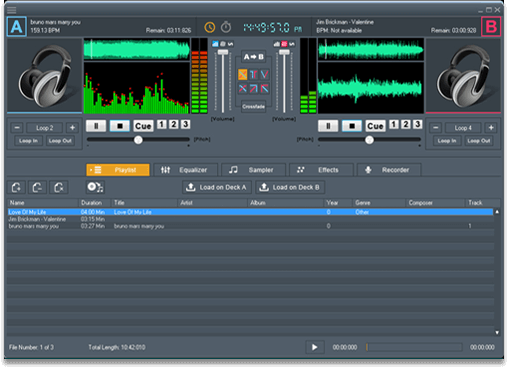Image resolution: width=508 pixels, height=378 pixels.
Task: Click the Deck B letter badge
Action: 491,27
